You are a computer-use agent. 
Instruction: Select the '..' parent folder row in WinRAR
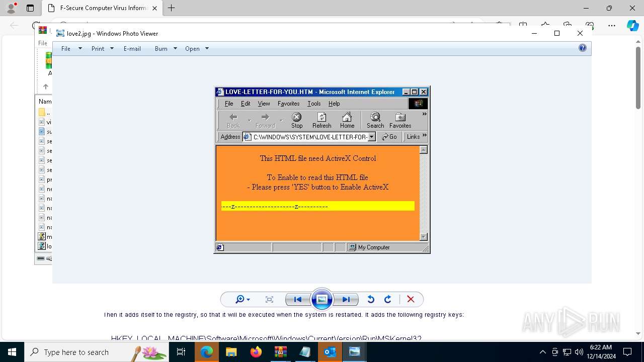45,113
